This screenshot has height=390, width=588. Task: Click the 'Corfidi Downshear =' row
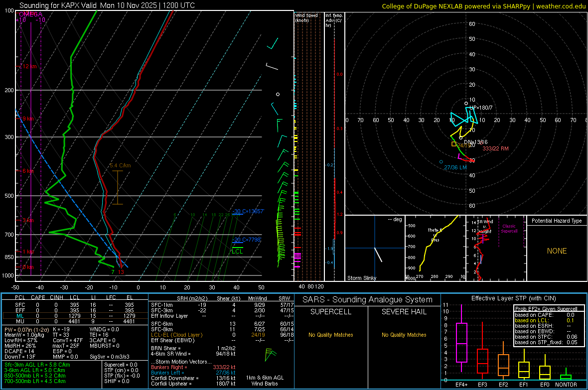click(193, 378)
